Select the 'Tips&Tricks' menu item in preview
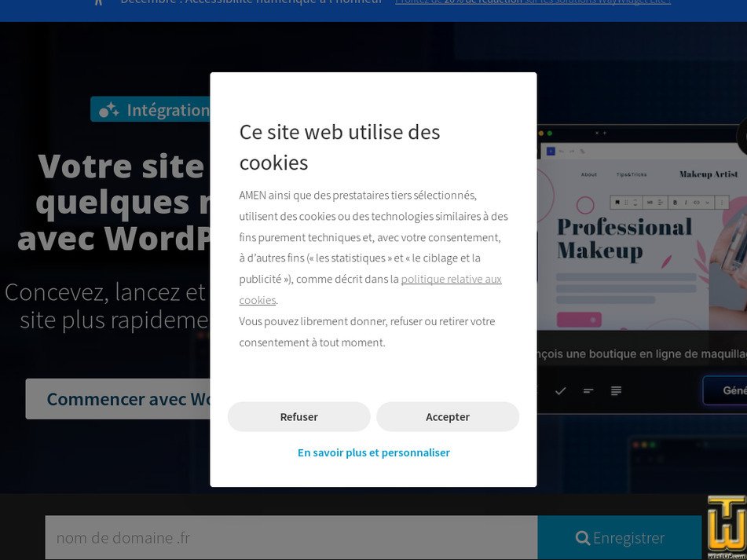The width and height of the screenshot is (747, 560). point(631,174)
